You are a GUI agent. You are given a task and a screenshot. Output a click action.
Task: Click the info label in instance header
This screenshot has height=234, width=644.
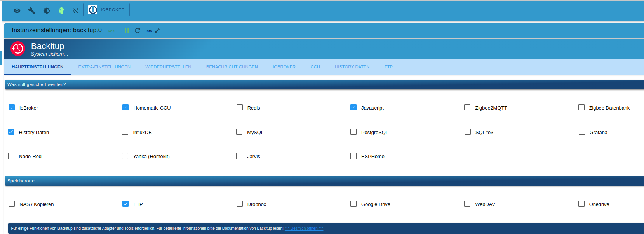149,31
